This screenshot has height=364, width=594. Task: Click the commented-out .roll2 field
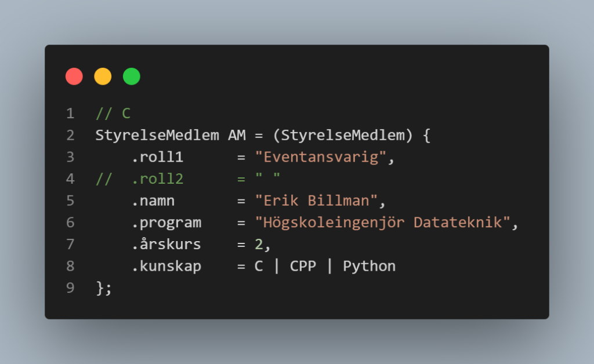[158, 179]
